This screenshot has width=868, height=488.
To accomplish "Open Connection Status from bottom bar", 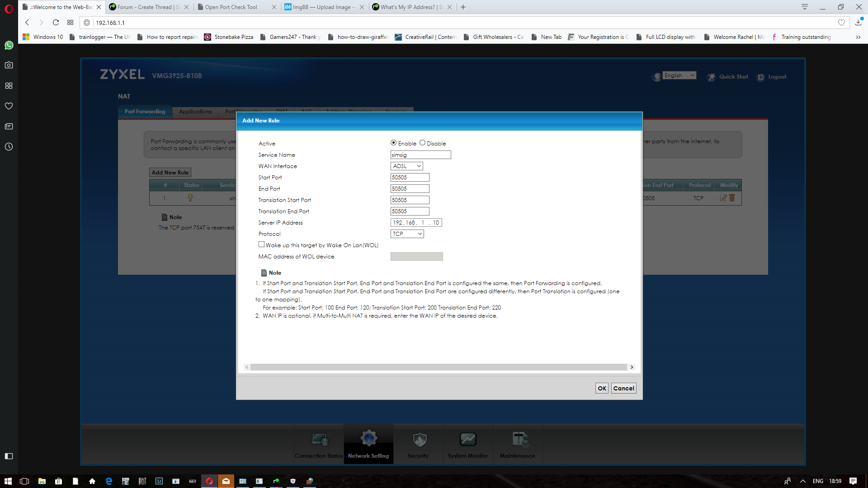I will coord(319,445).
